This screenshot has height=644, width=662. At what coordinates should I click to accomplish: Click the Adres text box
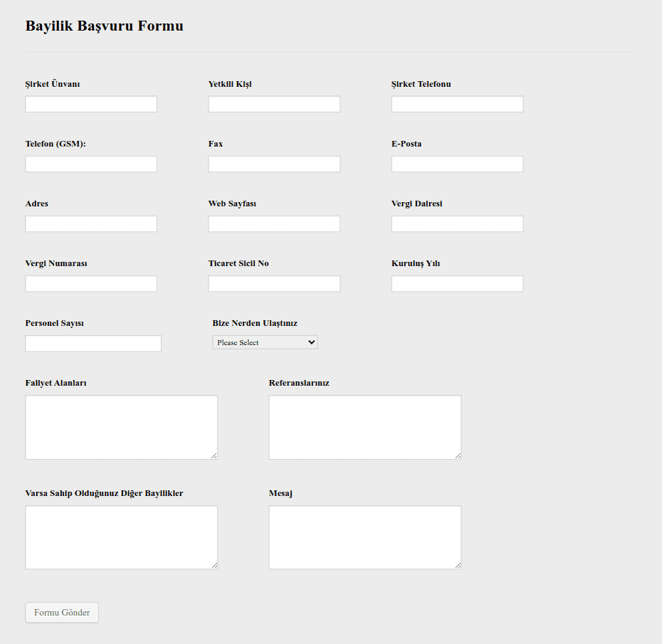91,224
